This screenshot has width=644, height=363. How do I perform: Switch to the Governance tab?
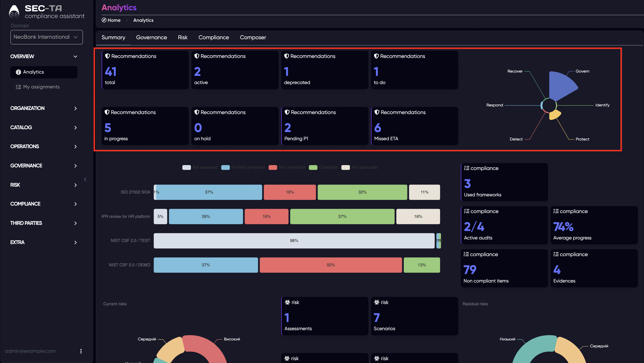tap(151, 37)
